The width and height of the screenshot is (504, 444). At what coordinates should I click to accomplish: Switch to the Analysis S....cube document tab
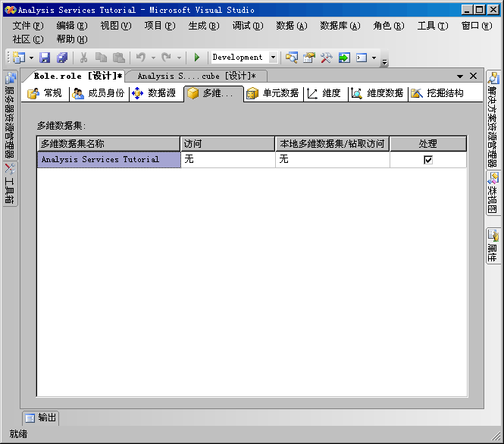pyautogui.click(x=196, y=77)
